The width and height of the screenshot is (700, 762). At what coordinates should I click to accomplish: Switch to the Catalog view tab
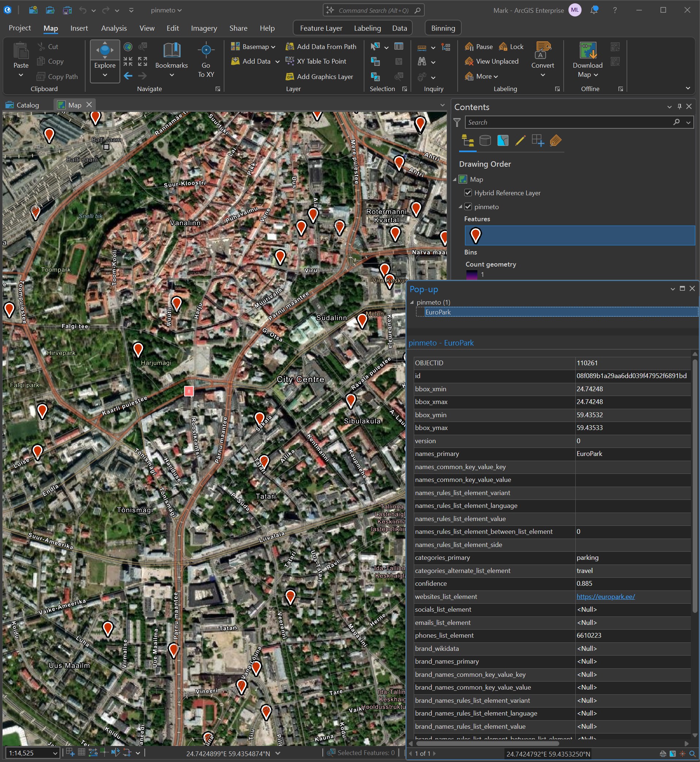click(23, 105)
